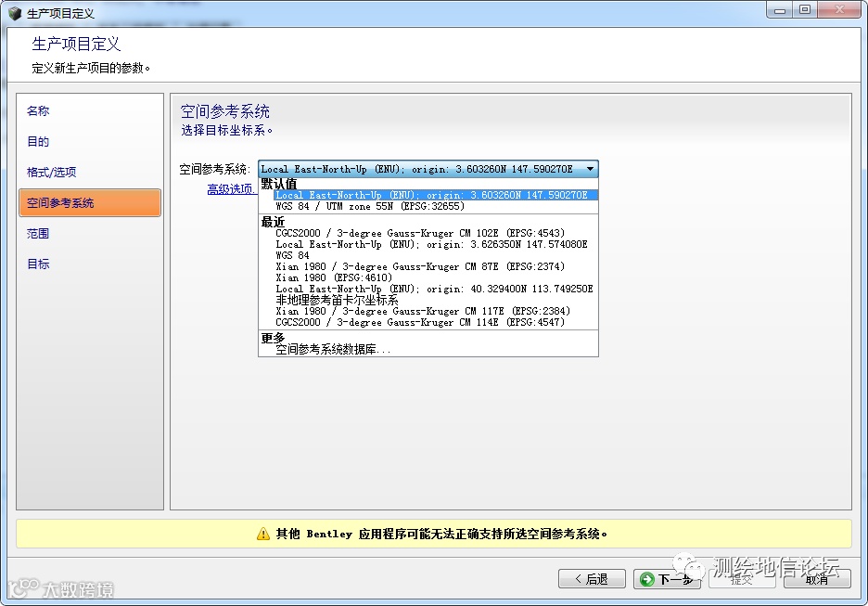The height and width of the screenshot is (606, 868).
Task: Open the 目标 step
Action: point(38,264)
